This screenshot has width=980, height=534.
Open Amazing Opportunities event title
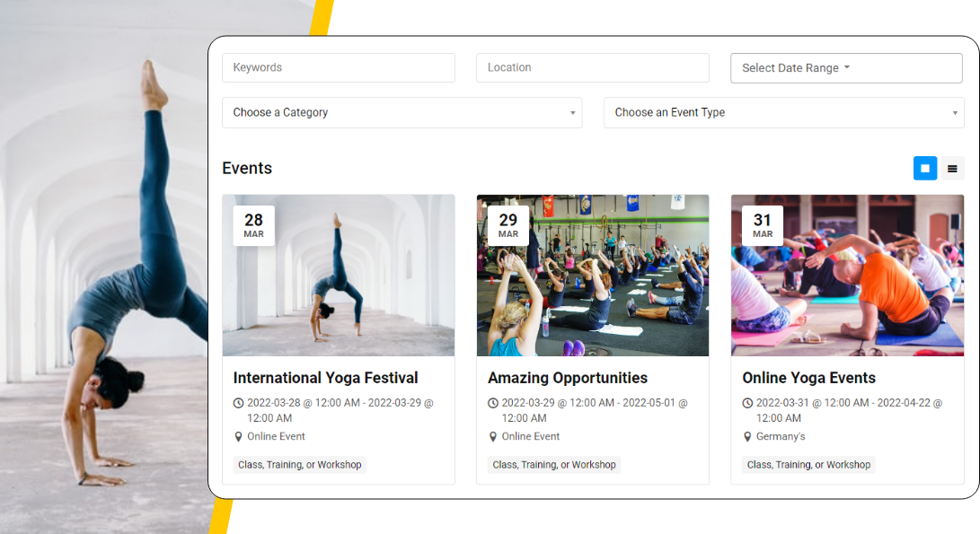tap(568, 378)
